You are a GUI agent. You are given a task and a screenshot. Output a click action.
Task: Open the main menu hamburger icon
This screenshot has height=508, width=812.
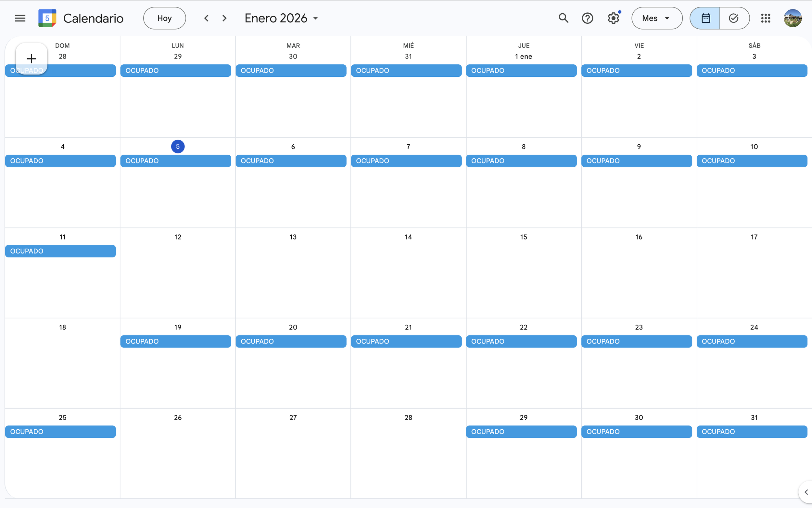pos(20,18)
